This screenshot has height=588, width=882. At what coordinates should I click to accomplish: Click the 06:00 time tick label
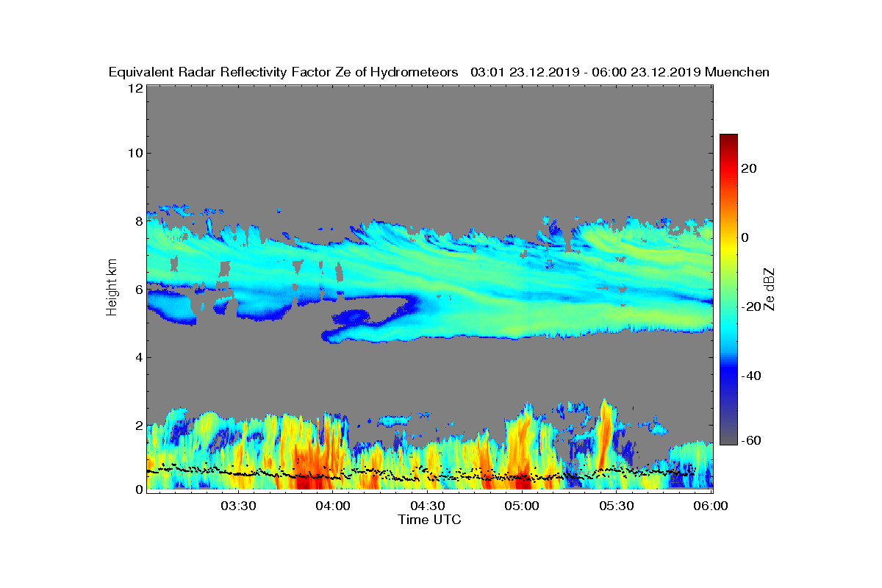coord(711,506)
